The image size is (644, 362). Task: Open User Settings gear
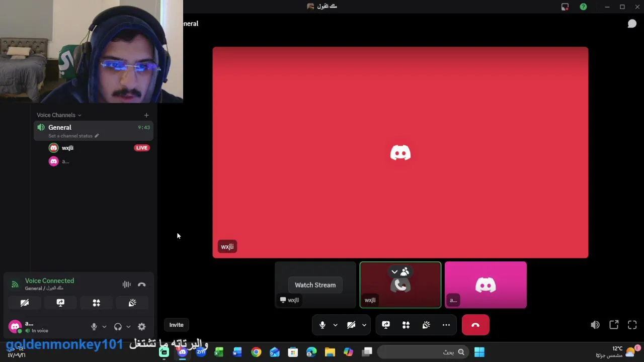coord(142,327)
